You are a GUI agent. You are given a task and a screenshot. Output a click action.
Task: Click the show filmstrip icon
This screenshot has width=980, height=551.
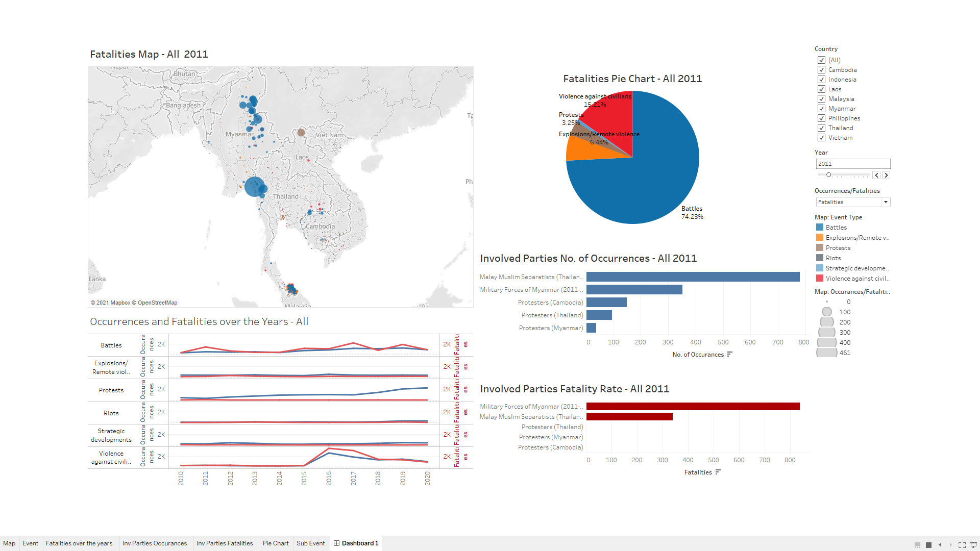tap(917, 545)
